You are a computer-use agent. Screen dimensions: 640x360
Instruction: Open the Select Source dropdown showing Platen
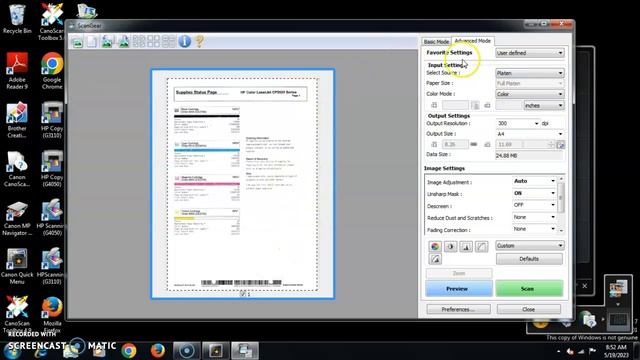[x=530, y=73]
